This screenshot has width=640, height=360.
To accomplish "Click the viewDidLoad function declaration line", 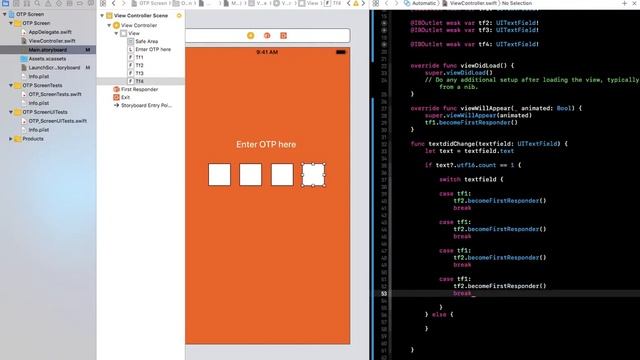I will [462, 65].
